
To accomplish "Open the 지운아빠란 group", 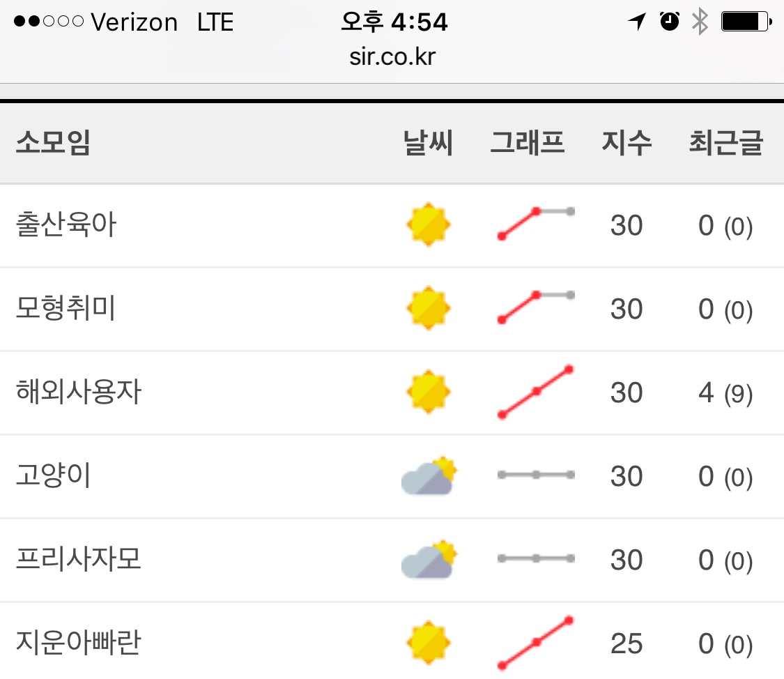I will point(79,643).
